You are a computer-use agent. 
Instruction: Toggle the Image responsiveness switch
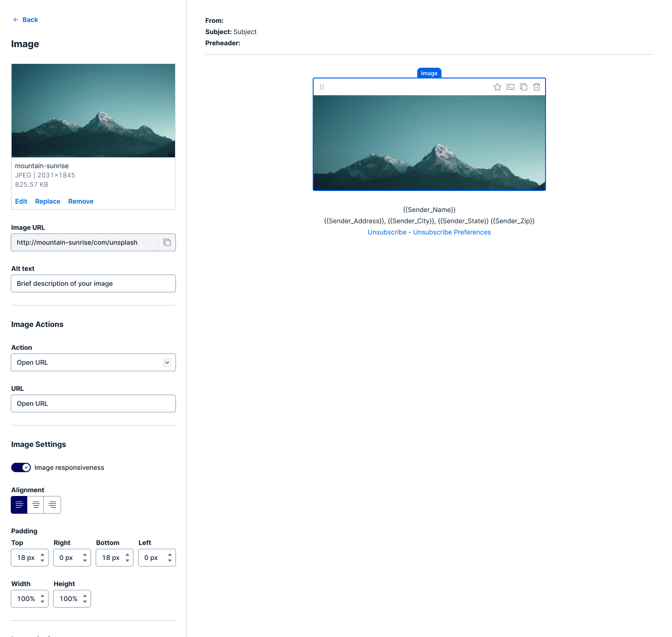coord(21,467)
